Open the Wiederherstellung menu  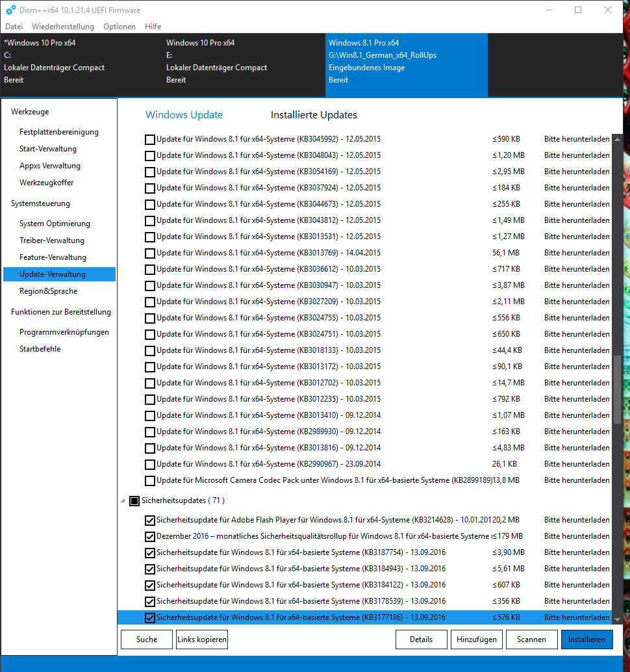[x=63, y=27]
